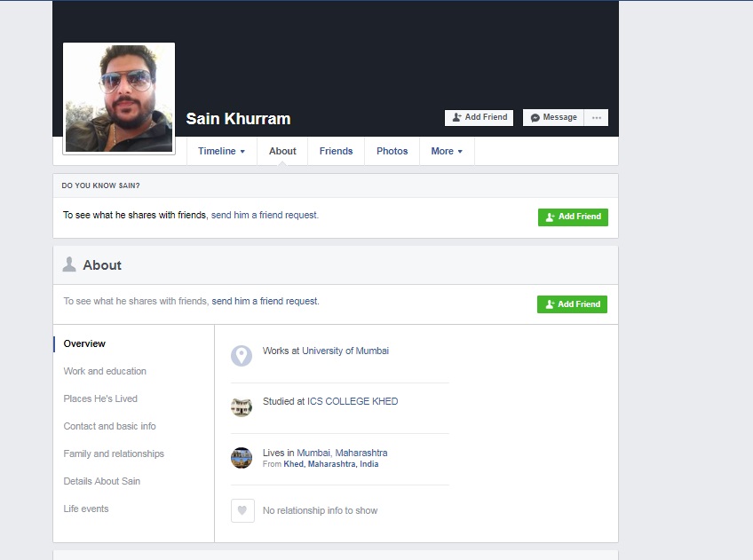Select Work and education in sidebar
Image resolution: width=753 pixels, height=560 pixels.
click(105, 371)
